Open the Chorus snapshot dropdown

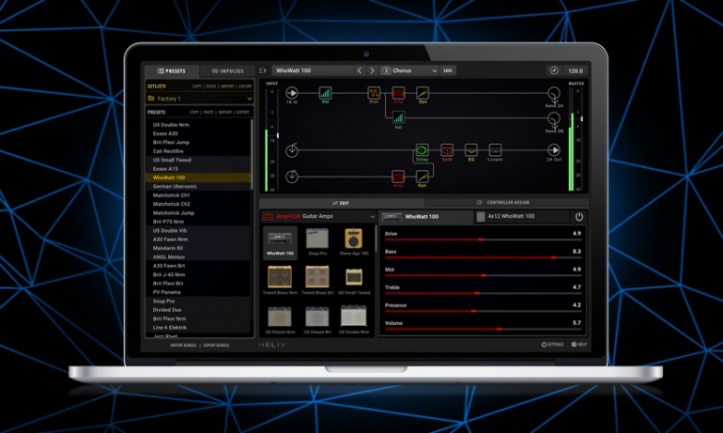[410, 71]
